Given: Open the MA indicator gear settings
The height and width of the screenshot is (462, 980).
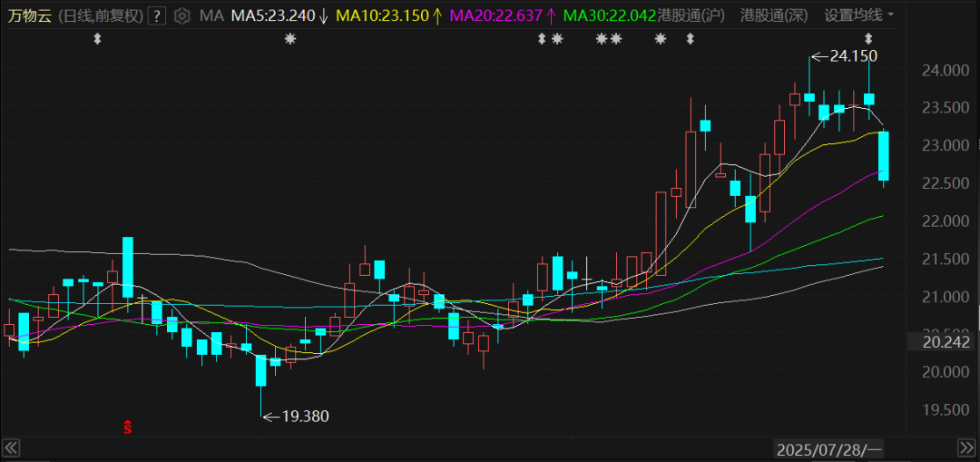Looking at the screenshot, I should (181, 15).
